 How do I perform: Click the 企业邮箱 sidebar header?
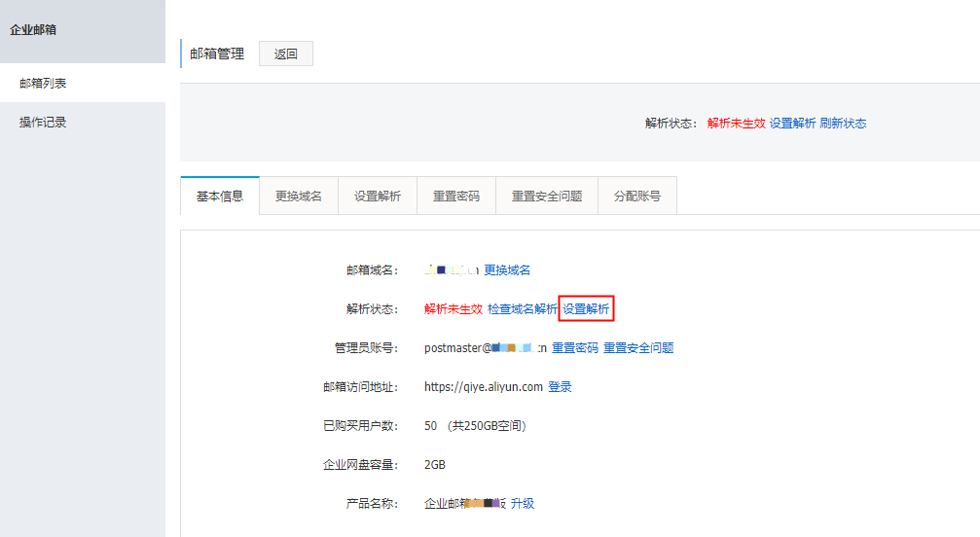[33, 30]
